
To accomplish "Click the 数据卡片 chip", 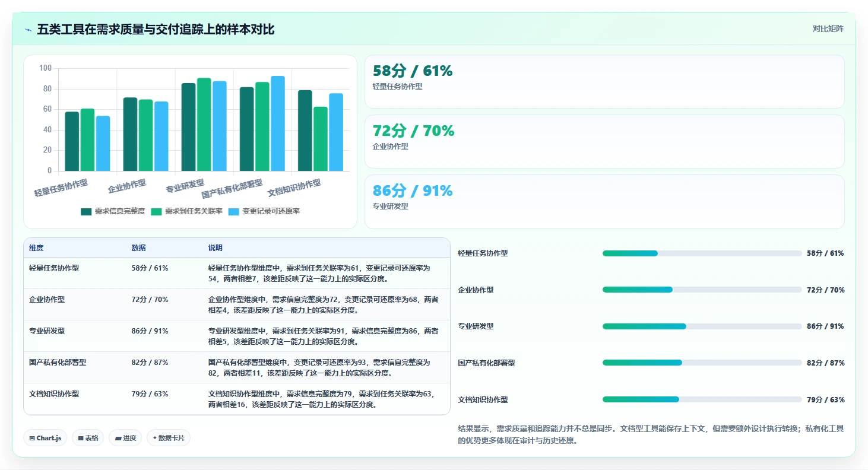I will [x=169, y=438].
